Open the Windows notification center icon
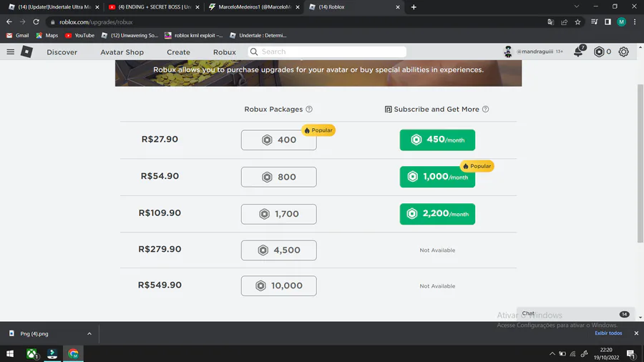The height and width of the screenshot is (362, 644). (631, 353)
